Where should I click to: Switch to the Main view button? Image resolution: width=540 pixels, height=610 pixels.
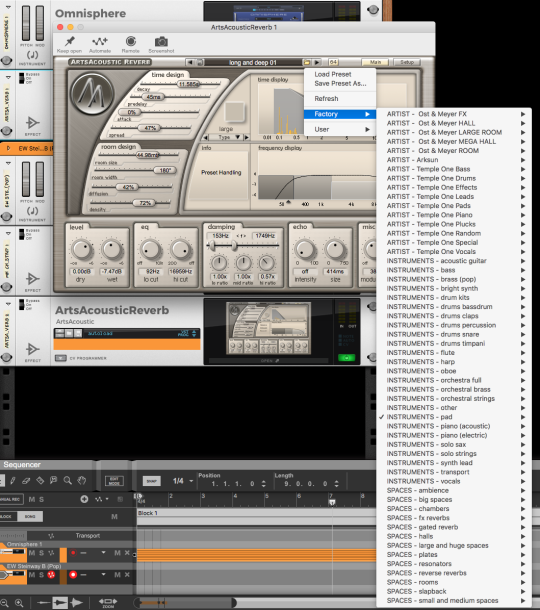click(375, 62)
